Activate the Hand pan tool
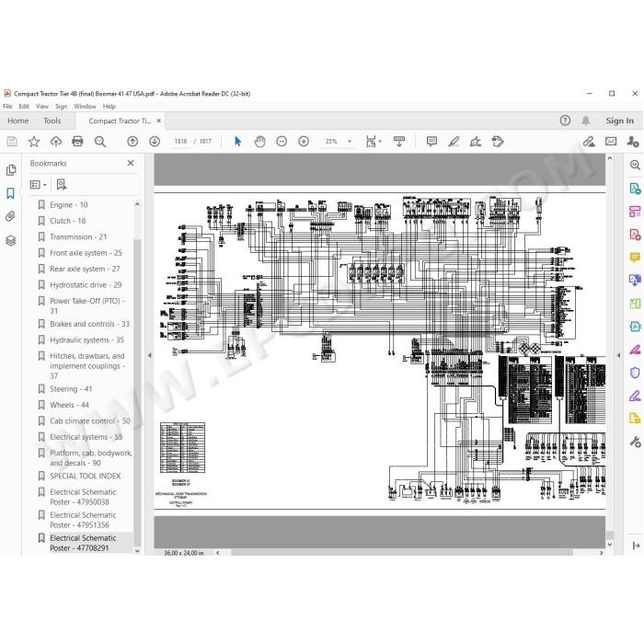This screenshot has width=644, height=644. tap(259, 142)
